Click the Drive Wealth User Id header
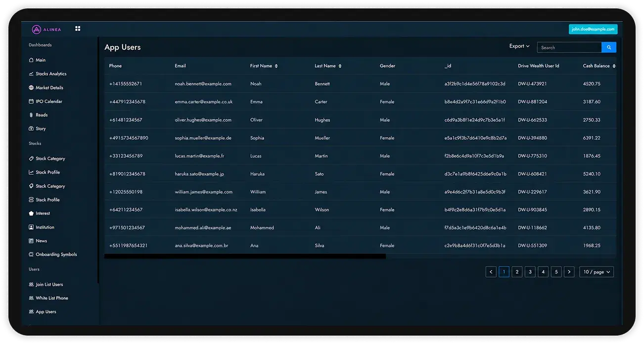 pos(539,66)
